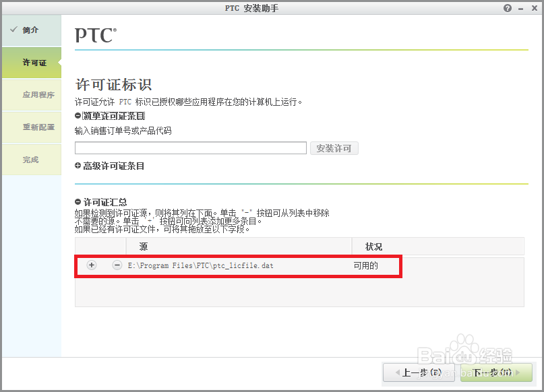Go to the 简介 step

click(x=32, y=30)
